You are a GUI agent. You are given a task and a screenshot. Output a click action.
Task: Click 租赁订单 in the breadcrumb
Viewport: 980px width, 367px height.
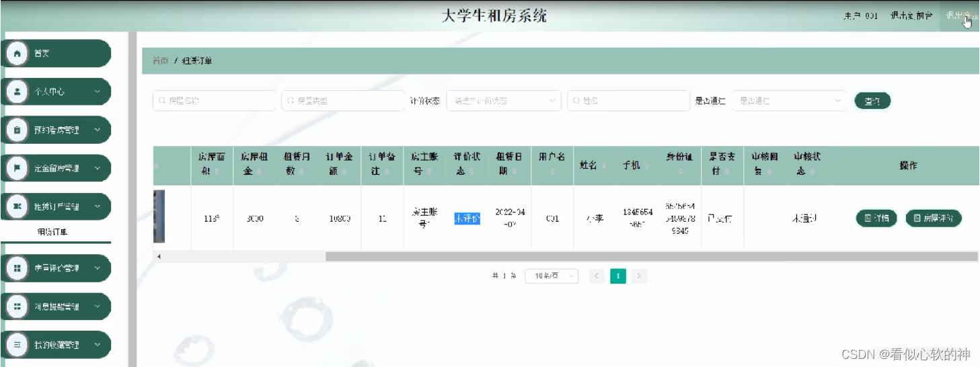[x=197, y=60]
